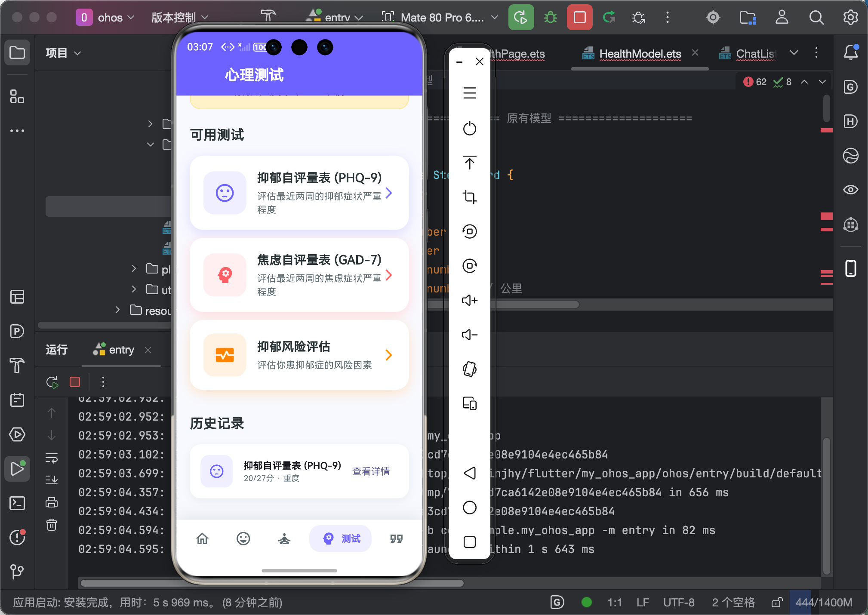This screenshot has width=868, height=615.
Task: Open the 焦虑自评量表 (GAD-7) test card
Action: click(x=299, y=275)
